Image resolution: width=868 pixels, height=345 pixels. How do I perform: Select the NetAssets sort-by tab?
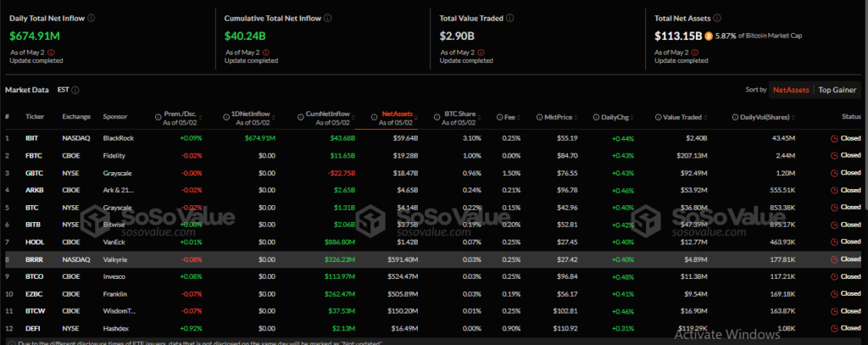791,90
